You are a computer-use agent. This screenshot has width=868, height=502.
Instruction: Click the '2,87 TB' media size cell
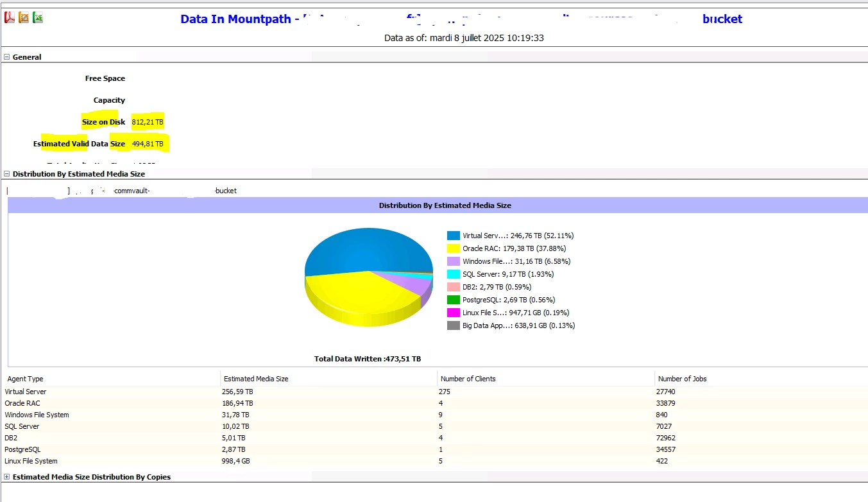click(x=234, y=449)
